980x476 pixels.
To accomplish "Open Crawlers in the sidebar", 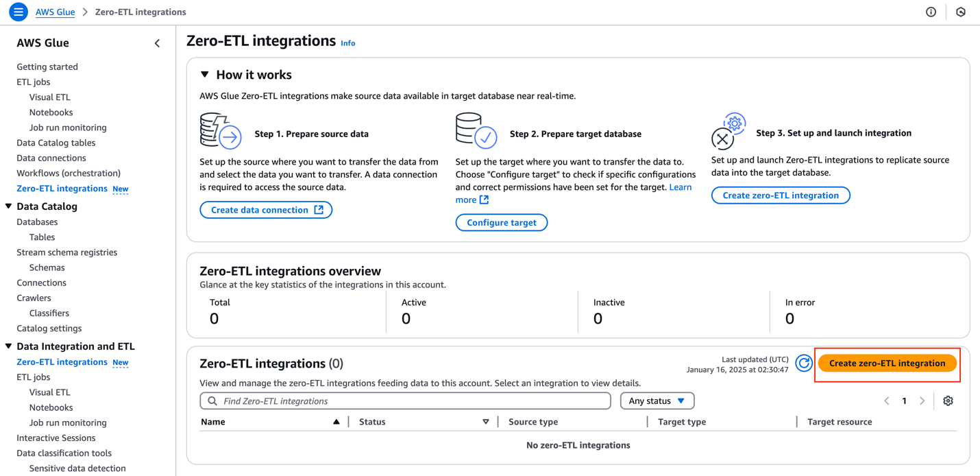I will pyautogui.click(x=34, y=298).
